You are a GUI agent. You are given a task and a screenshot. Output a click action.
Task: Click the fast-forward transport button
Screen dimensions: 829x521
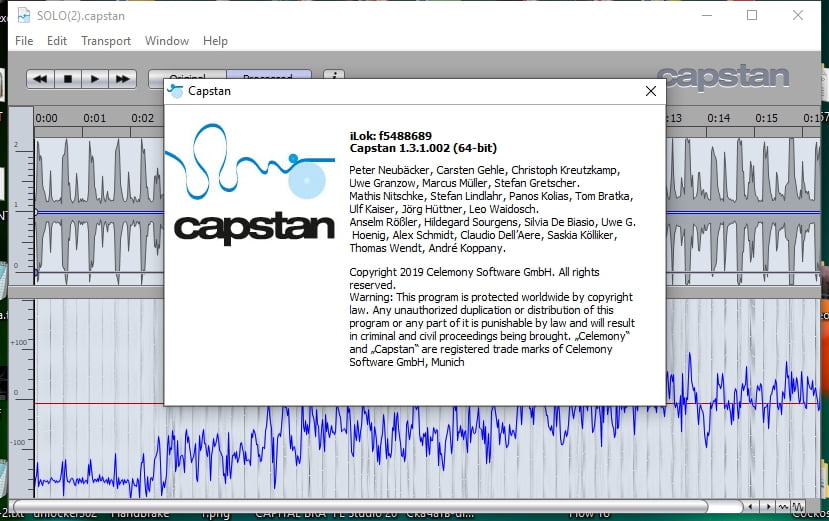[x=123, y=79]
